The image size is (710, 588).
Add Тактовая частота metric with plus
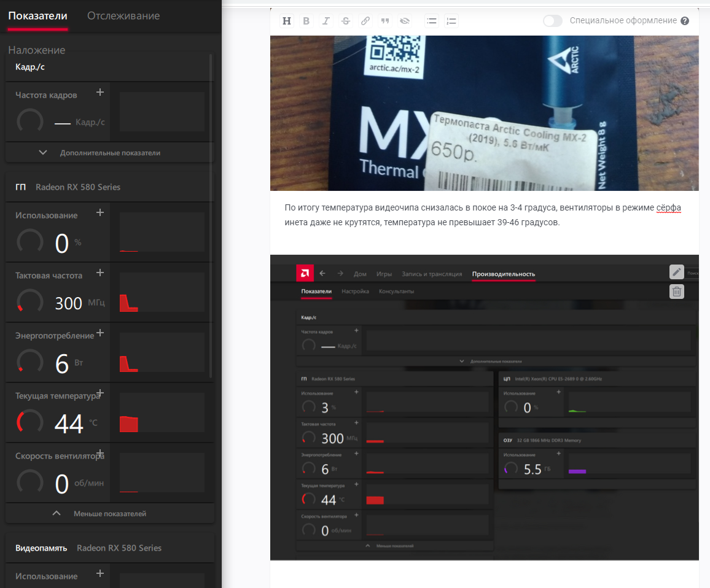click(x=100, y=273)
